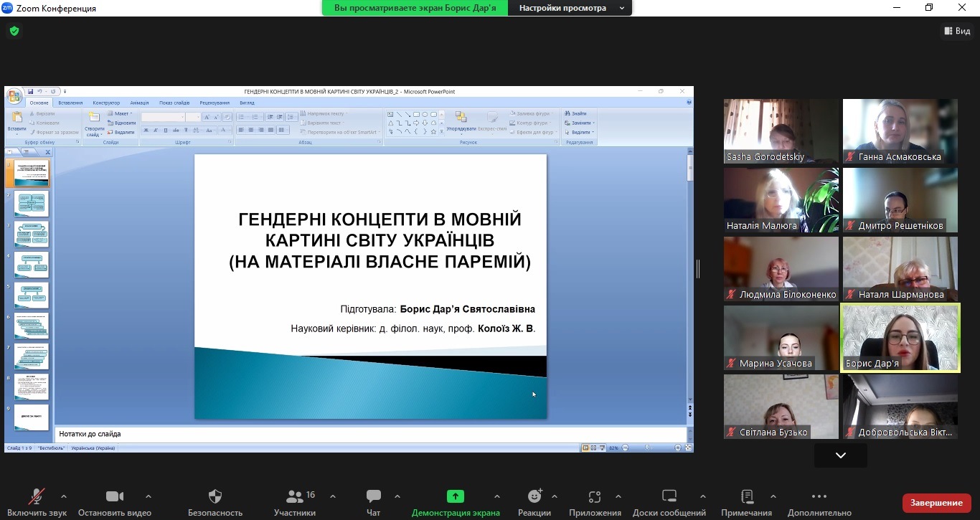Open Приложения in Zoom toolbar

[595, 502]
